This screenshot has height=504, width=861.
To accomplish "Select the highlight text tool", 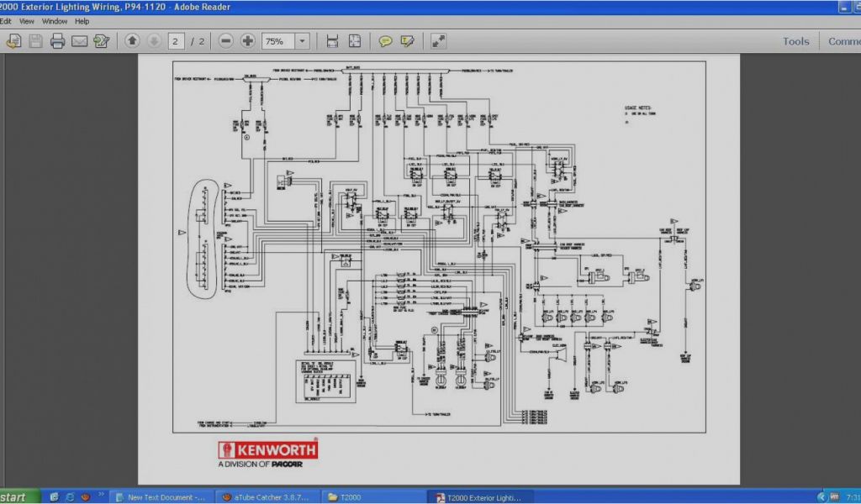I will click(x=408, y=40).
